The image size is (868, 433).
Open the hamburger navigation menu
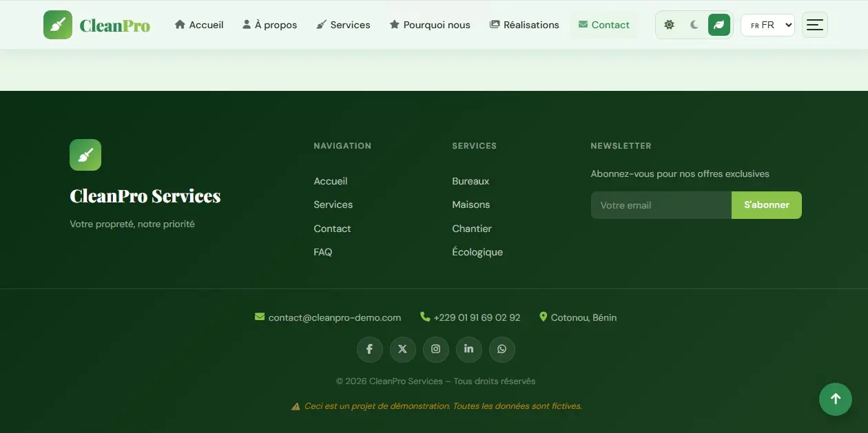815,24
